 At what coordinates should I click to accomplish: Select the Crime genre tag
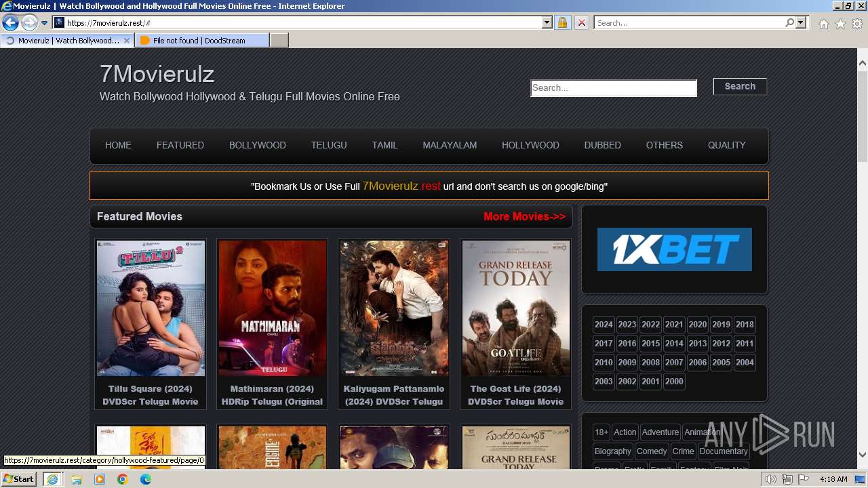[x=684, y=451]
